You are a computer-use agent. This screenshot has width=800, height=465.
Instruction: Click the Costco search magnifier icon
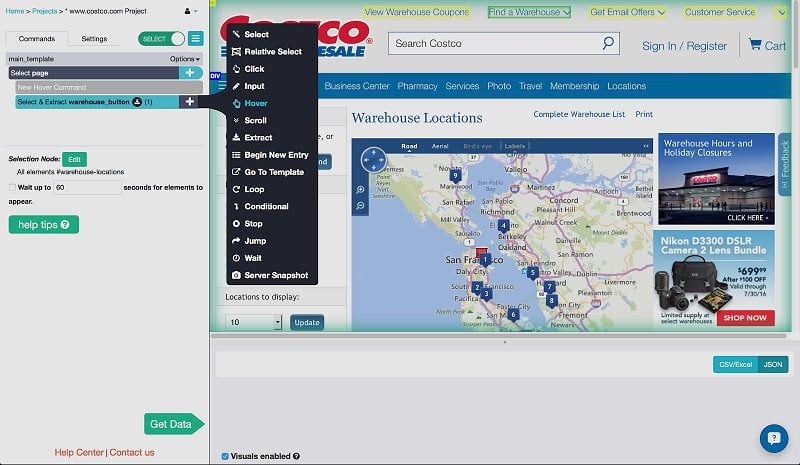[608, 43]
